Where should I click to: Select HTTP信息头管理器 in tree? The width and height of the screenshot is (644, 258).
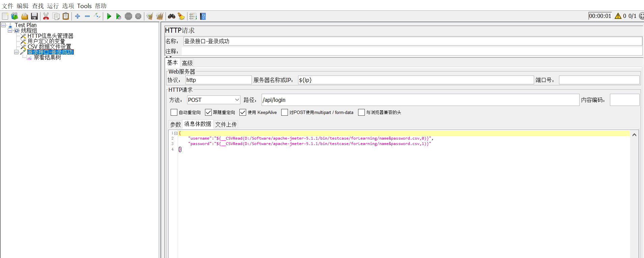coord(50,36)
